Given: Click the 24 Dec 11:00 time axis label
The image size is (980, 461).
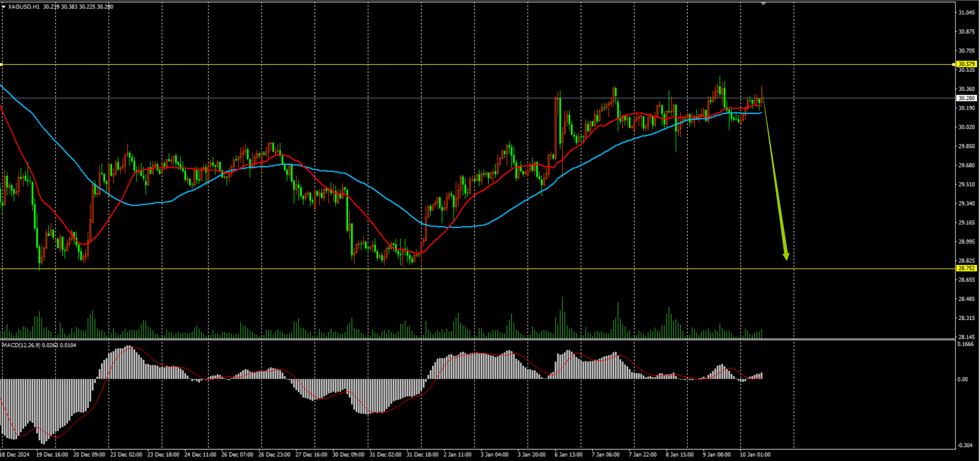Looking at the screenshot, I should (x=200, y=455).
